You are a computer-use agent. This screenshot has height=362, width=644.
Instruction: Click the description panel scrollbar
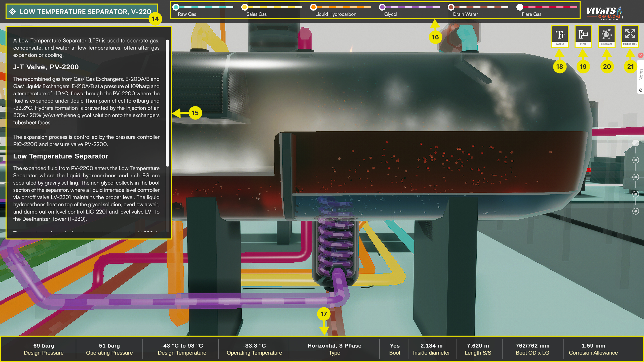click(x=168, y=103)
